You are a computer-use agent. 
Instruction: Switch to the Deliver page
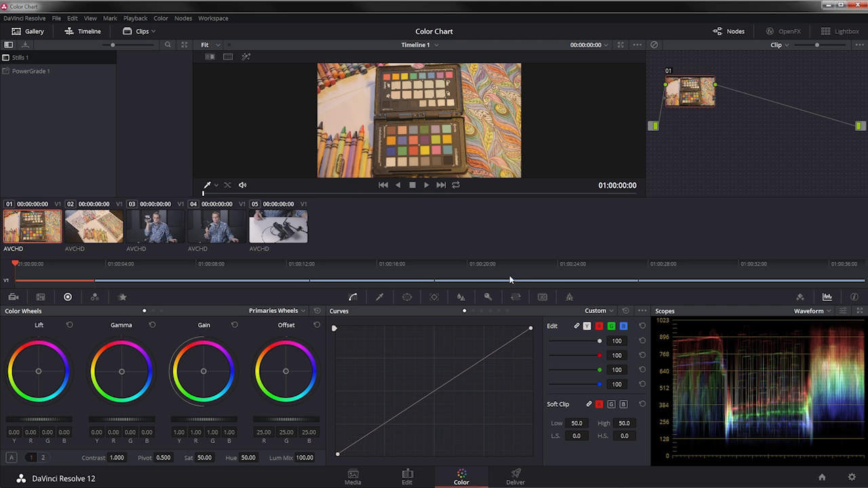pyautogui.click(x=515, y=477)
